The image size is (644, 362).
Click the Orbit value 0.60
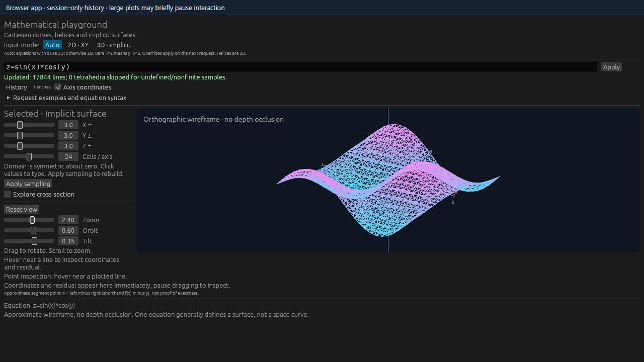[68, 230]
